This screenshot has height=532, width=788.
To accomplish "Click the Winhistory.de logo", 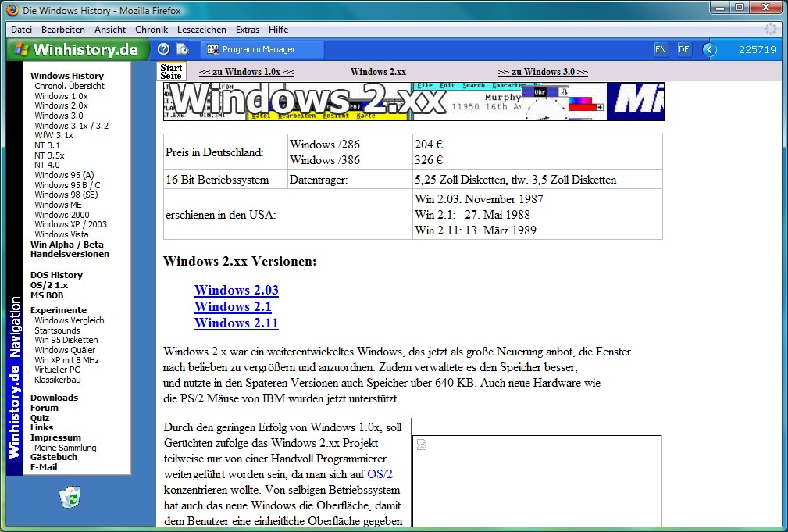I will tap(78, 49).
